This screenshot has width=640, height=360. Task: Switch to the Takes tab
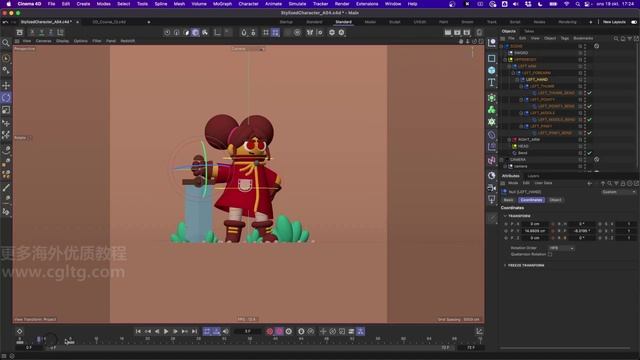[x=529, y=31]
